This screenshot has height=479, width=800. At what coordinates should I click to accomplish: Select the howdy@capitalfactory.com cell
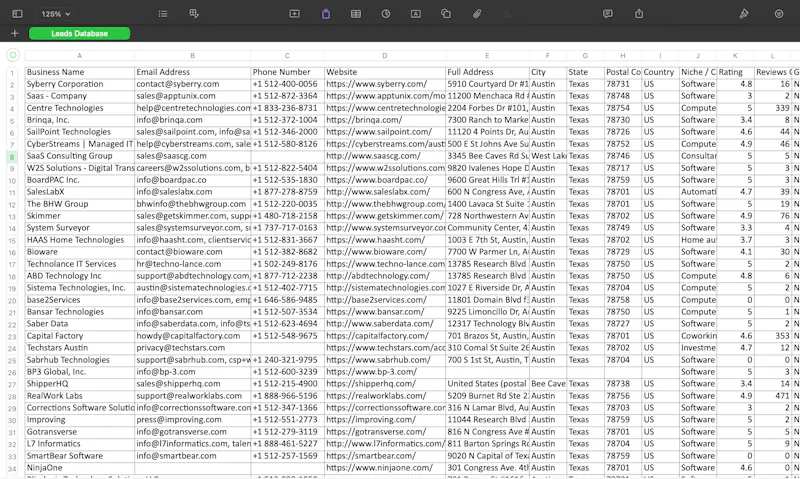coord(192,336)
